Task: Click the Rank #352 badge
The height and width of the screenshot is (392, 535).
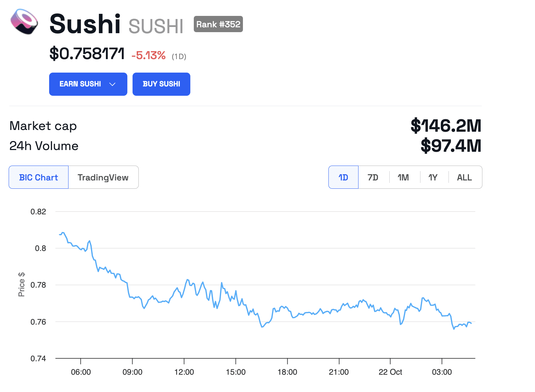Action: coord(218,24)
